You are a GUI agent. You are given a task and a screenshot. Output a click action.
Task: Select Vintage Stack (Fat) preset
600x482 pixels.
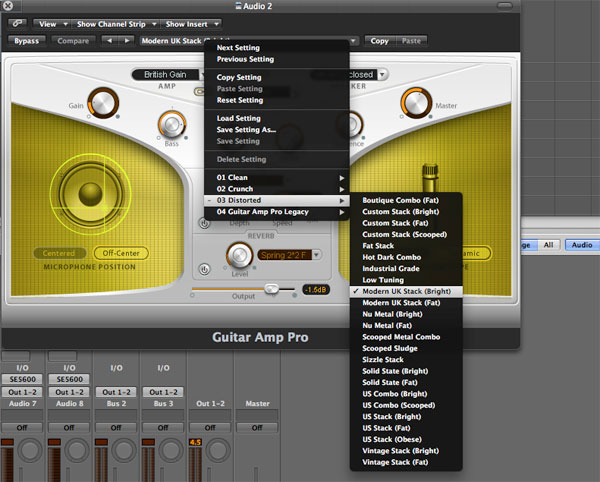[x=406, y=462]
